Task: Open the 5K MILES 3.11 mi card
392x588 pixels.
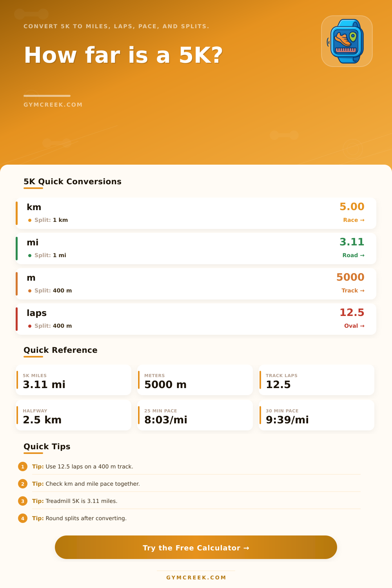Action: click(73, 380)
